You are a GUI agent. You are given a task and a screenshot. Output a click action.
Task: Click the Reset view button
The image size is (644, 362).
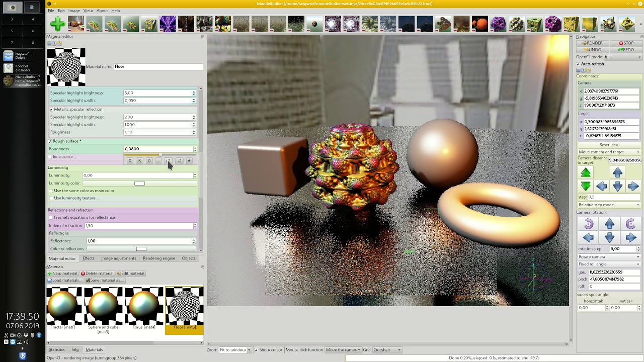pos(609,145)
